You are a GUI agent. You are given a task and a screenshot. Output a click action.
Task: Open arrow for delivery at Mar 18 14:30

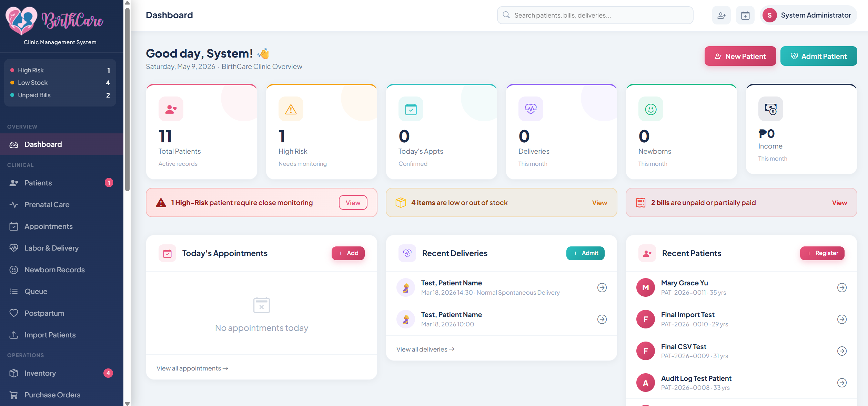[602, 287]
